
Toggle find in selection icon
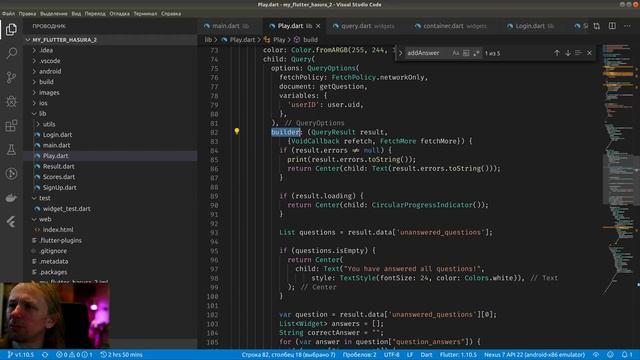point(578,53)
